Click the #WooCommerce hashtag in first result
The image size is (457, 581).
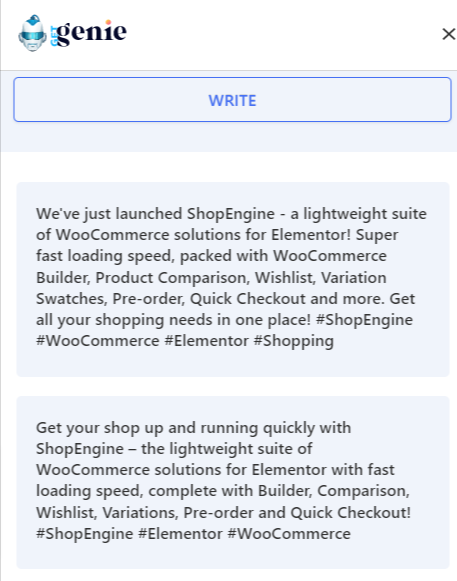coord(97,341)
